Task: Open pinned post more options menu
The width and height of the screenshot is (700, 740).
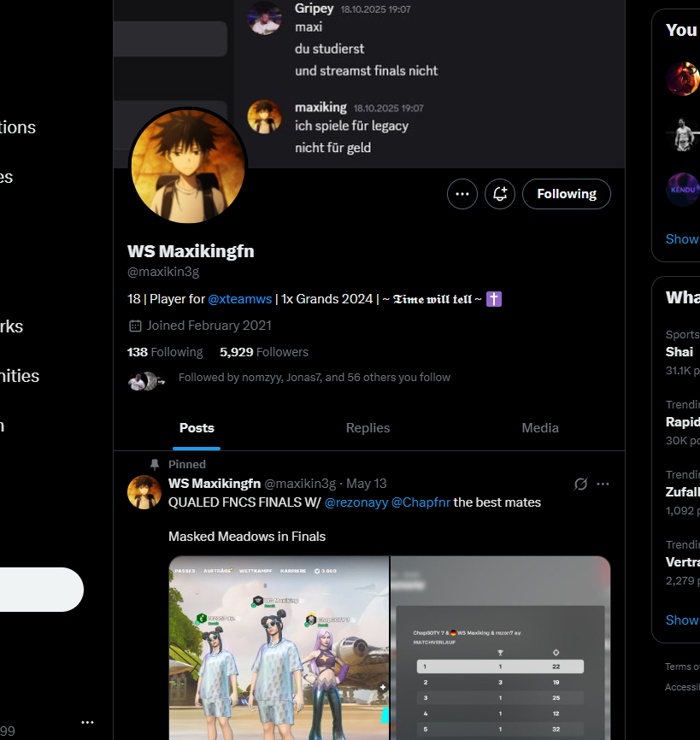Action: [x=603, y=485]
